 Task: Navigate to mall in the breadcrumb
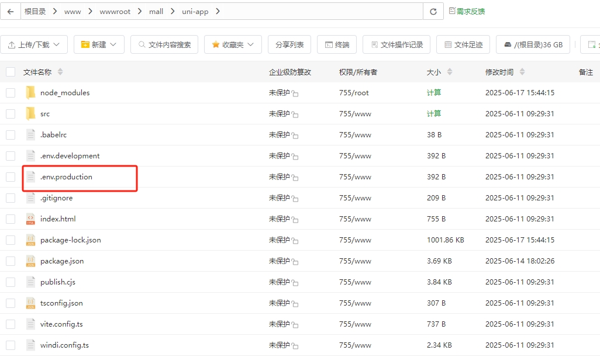click(156, 11)
